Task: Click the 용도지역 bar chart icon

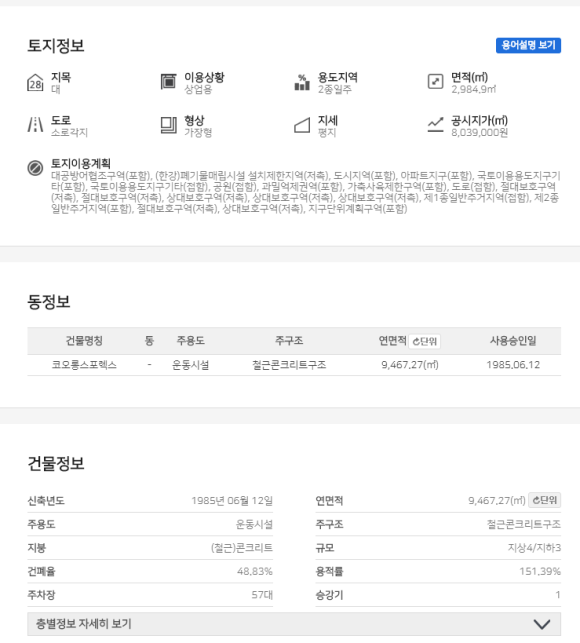Action: (x=302, y=82)
